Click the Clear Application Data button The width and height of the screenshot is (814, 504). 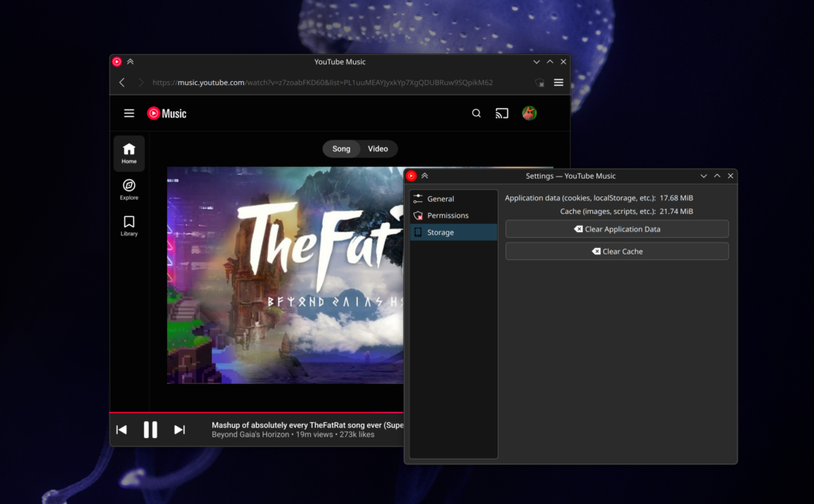pos(617,229)
